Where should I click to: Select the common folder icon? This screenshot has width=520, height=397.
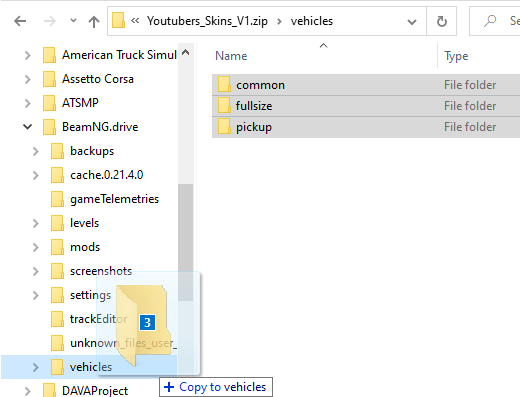[224, 84]
